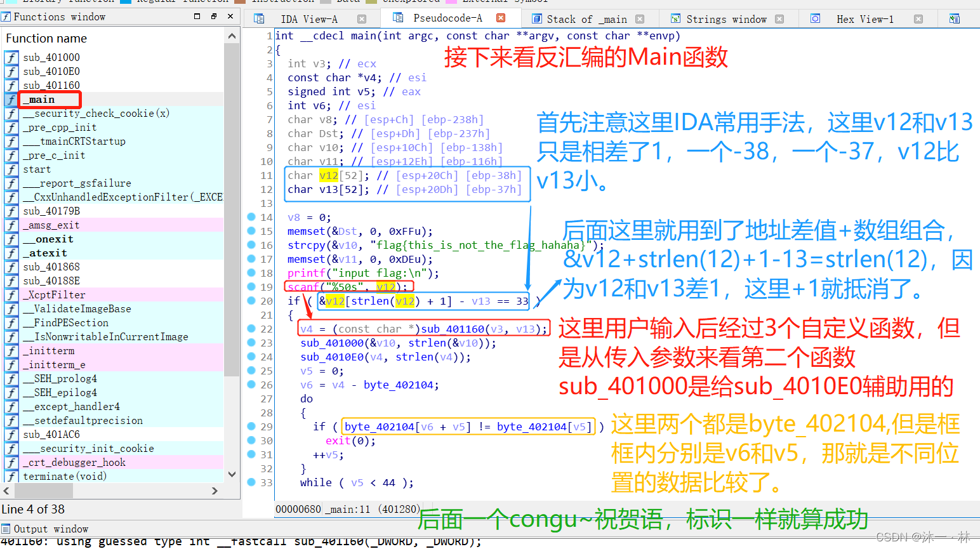The width and height of the screenshot is (980, 549).
Task: Click the function icon beside _initterm
Action: tap(11, 351)
